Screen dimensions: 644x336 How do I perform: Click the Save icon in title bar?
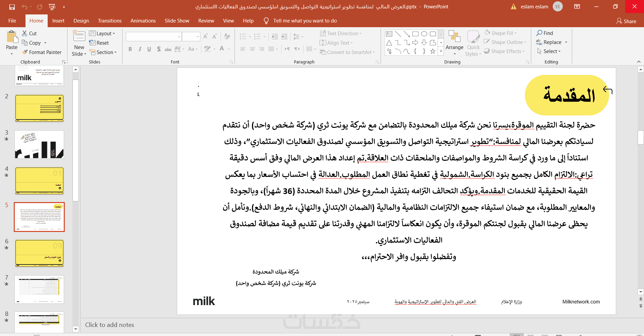12,7
